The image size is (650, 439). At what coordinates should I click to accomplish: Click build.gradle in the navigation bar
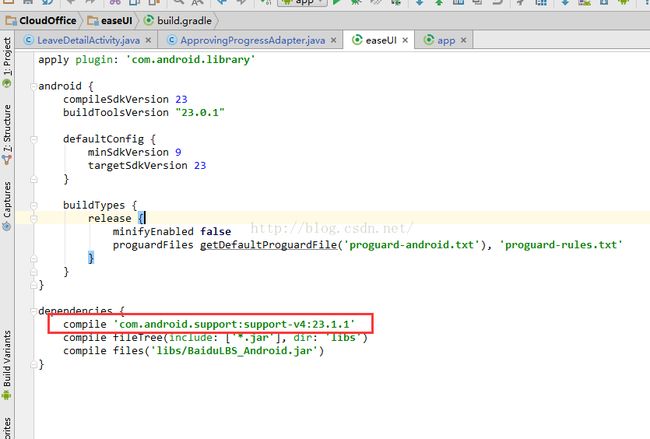[x=177, y=20]
